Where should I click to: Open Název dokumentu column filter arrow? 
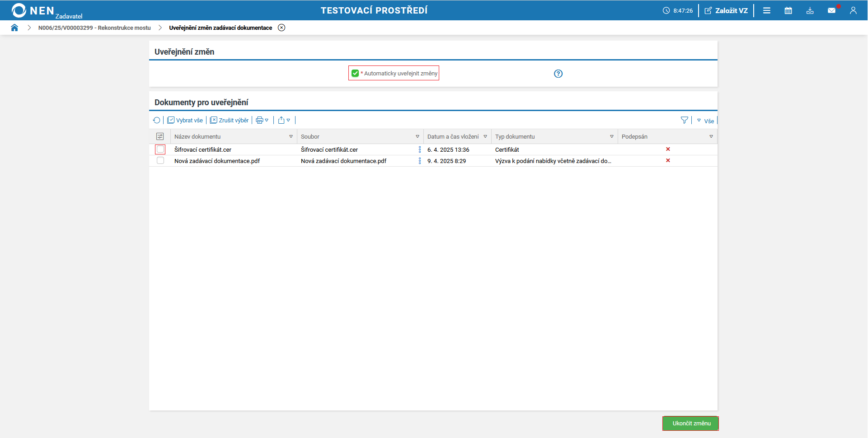pyautogui.click(x=291, y=136)
